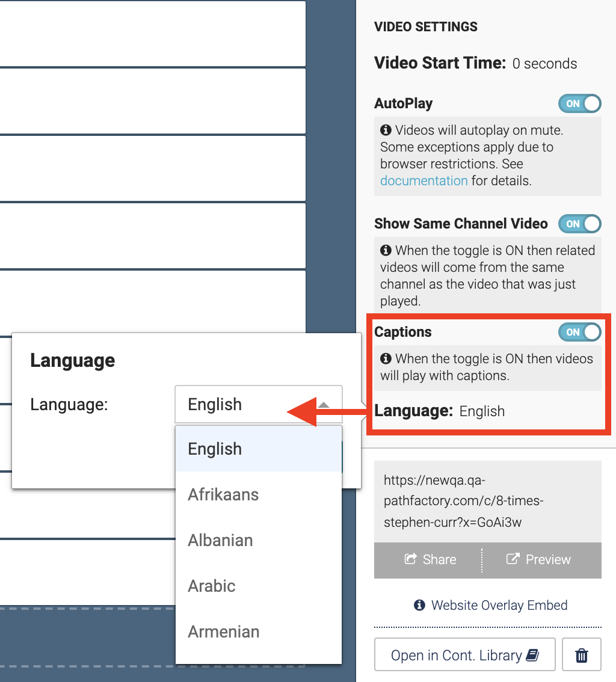Click the Preview external-link icon
Viewport: 616px width, 682px height.
(x=513, y=559)
